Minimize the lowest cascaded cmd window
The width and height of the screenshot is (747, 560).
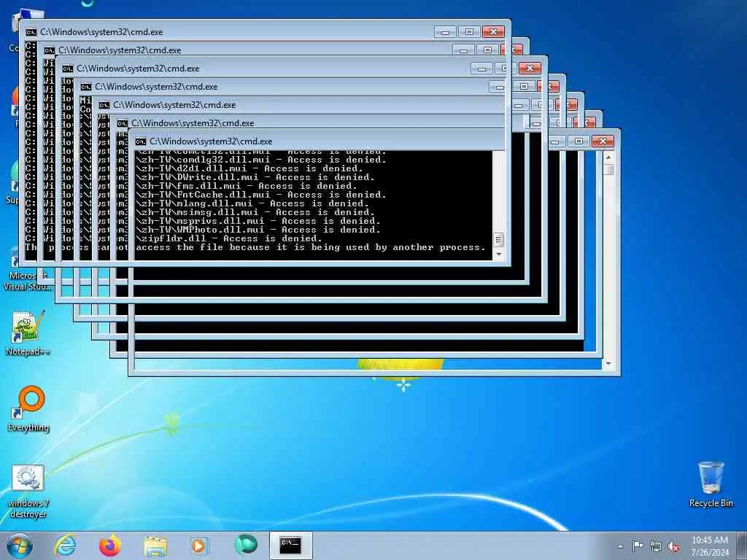click(x=556, y=141)
